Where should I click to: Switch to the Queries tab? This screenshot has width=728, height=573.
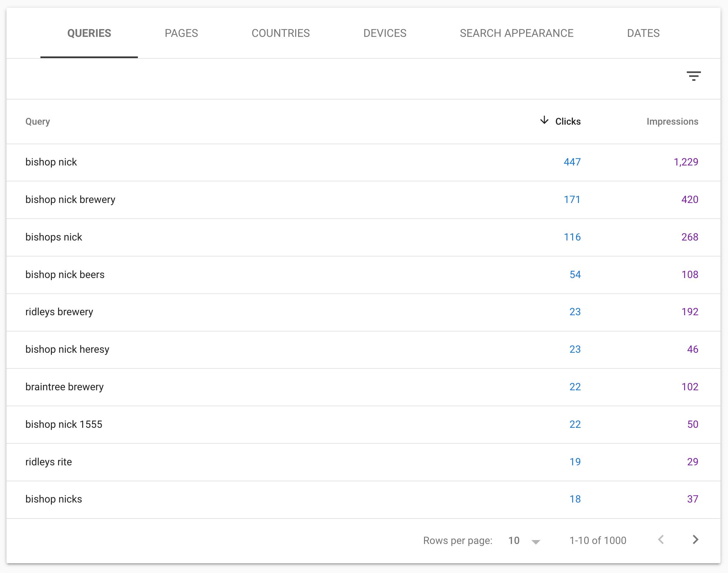89,33
